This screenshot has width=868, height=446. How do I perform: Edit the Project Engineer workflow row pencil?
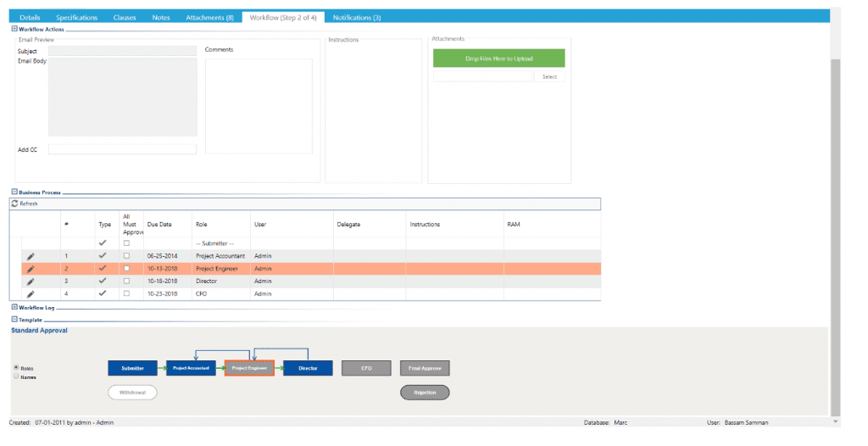[x=31, y=270]
